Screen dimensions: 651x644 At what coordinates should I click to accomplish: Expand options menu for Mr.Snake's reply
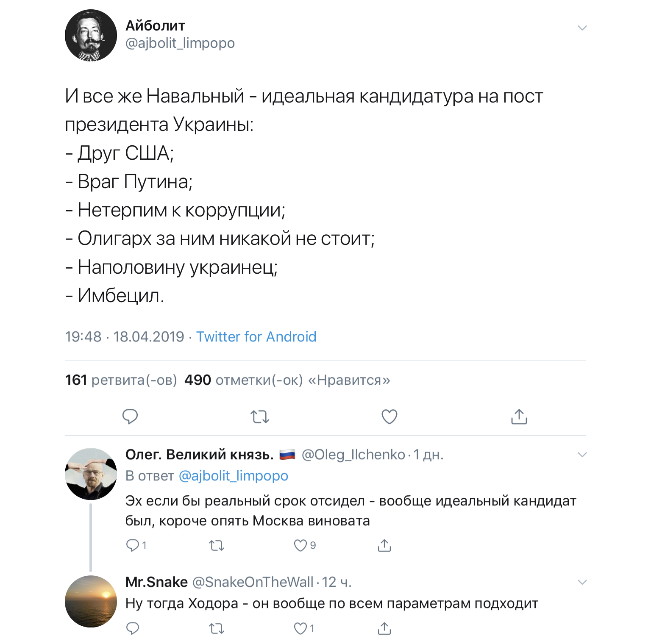582,582
